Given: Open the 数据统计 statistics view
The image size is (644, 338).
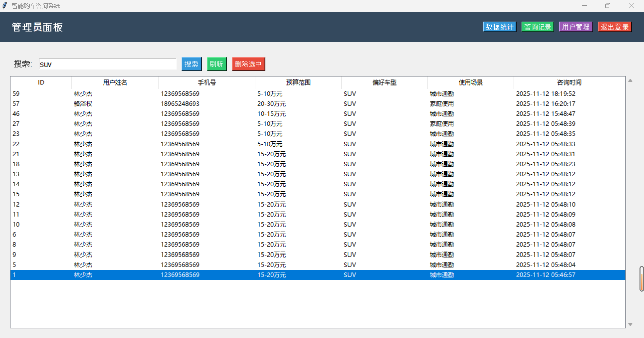Looking at the screenshot, I should pyautogui.click(x=499, y=27).
